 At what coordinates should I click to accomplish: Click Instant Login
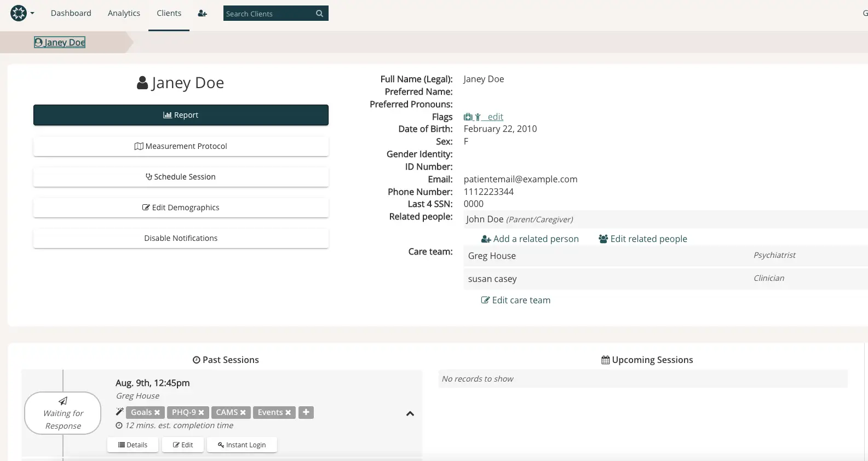pos(242,445)
